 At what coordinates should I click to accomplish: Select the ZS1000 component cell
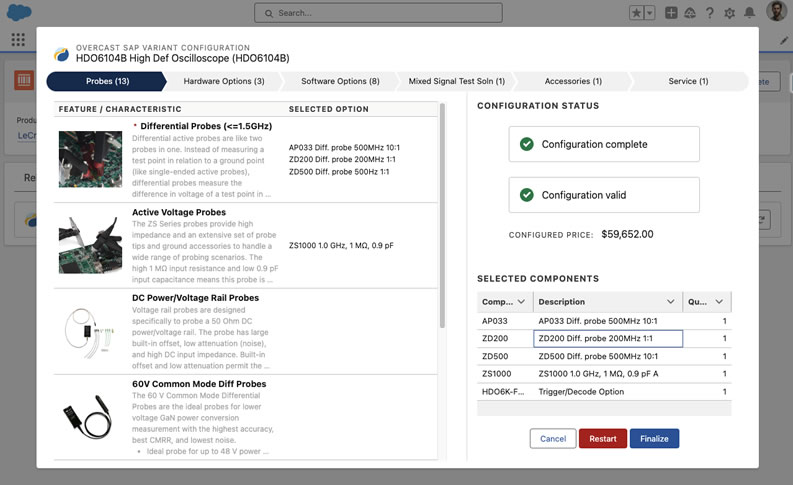[x=505, y=374]
